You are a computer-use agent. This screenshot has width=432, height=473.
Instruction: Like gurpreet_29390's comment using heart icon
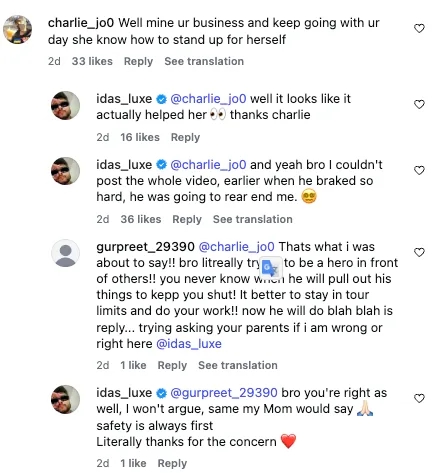tap(419, 252)
